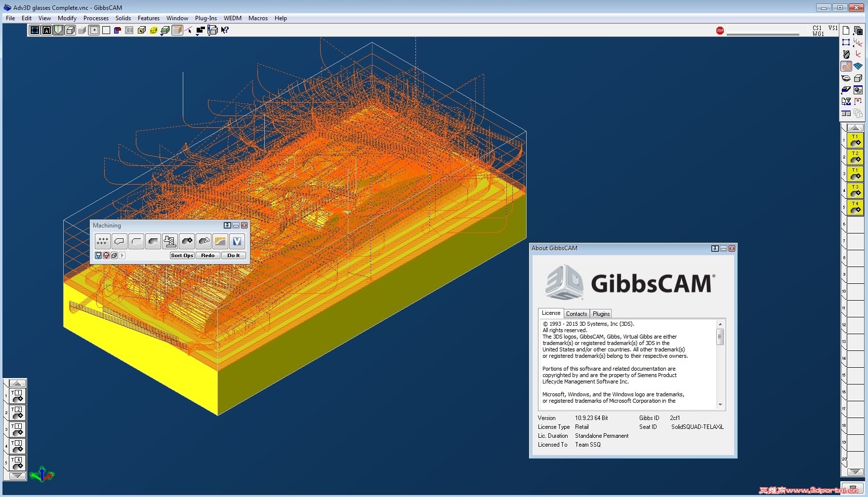The image size is (868, 497).
Task: Click the dashed selection box icon
Action: [94, 30]
